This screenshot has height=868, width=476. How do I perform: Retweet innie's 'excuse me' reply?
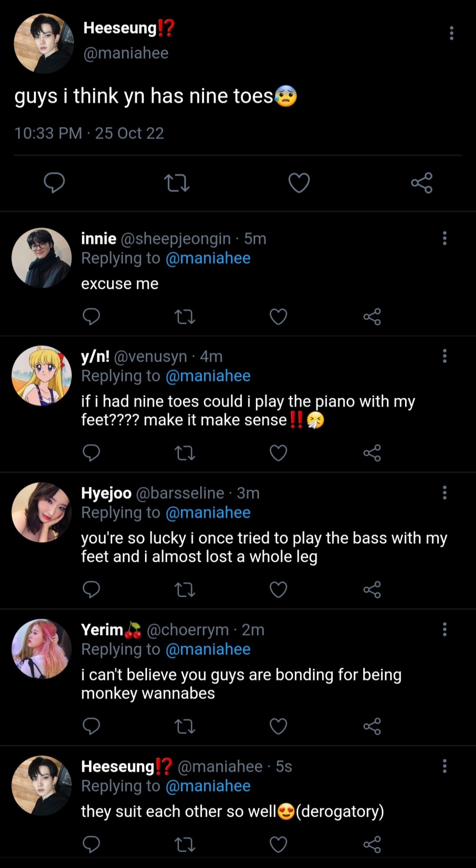pos(185,316)
